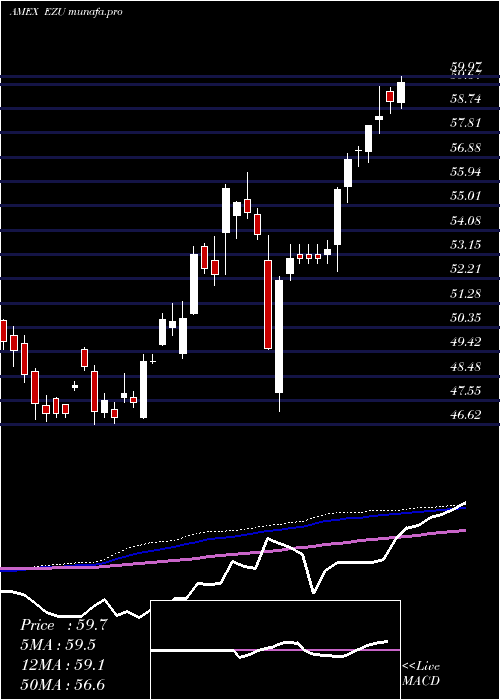Click the 56.88 price axis label
The image size is (500, 700).
click(466, 147)
